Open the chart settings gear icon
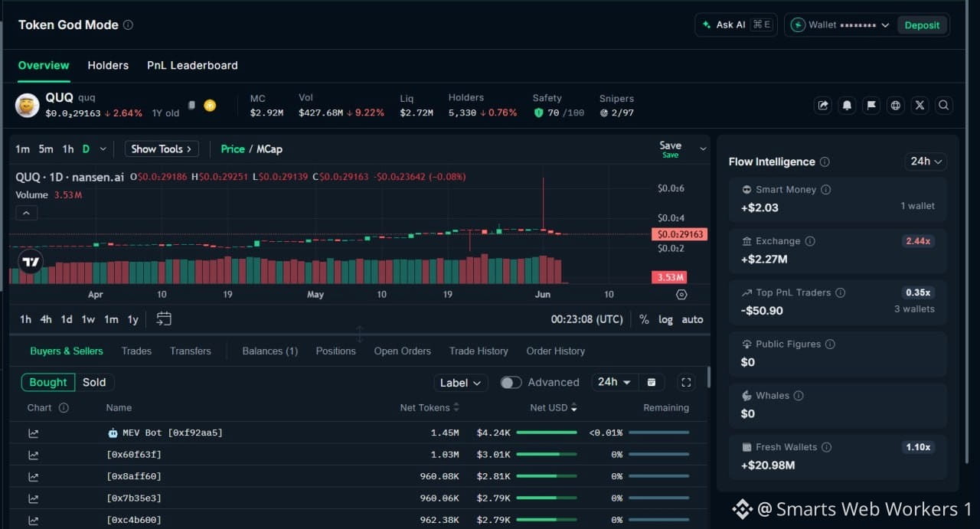 681,295
